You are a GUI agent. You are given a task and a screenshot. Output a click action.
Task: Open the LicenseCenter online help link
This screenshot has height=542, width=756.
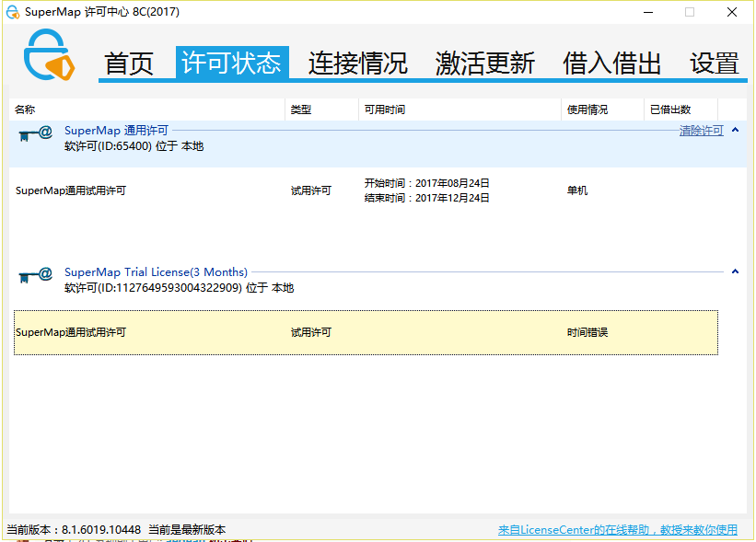(x=618, y=530)
